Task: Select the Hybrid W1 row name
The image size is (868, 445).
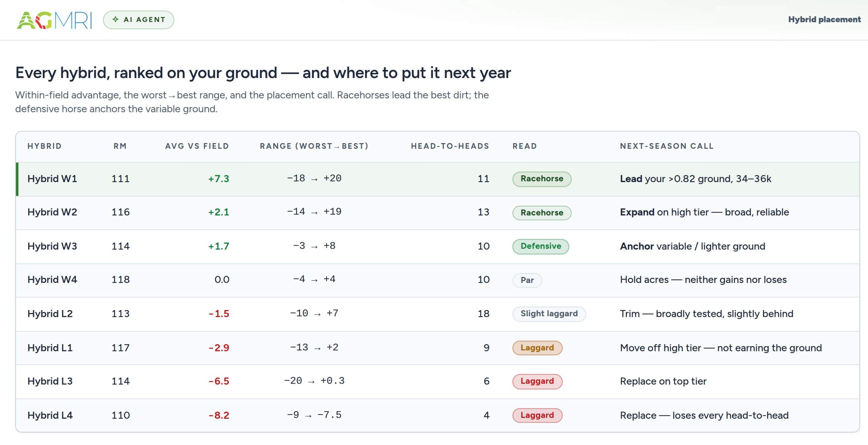Action: tap(52, 179)
